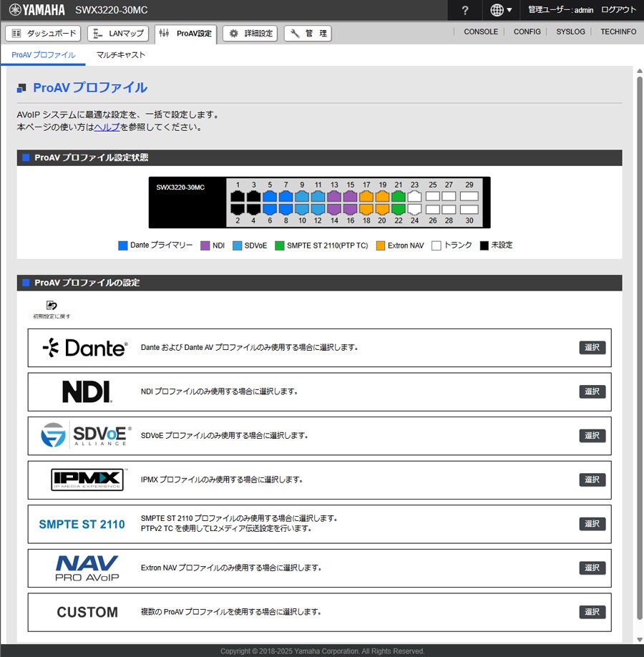Click the SDVoE Alliance logo

click(x=84, y=435)
